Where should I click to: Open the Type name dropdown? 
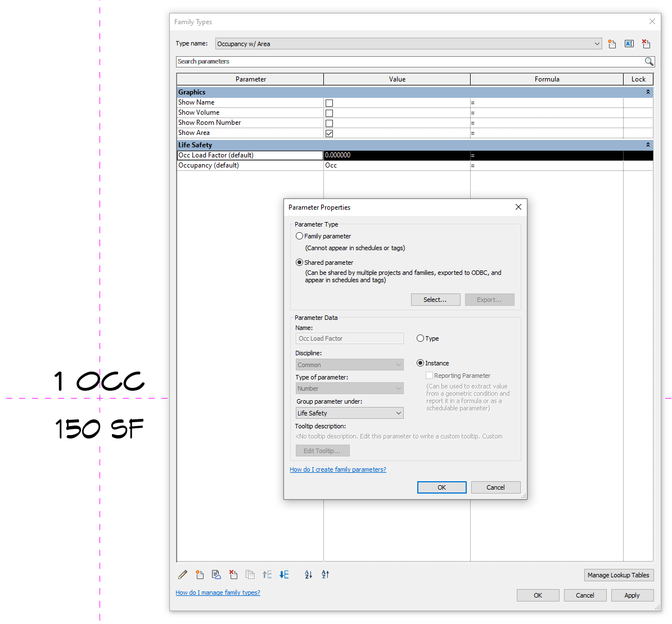597,43
